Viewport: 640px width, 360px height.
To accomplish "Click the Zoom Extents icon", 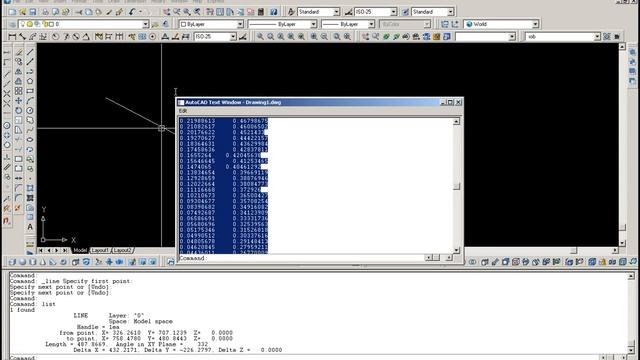I will click(x=347, y=37).
